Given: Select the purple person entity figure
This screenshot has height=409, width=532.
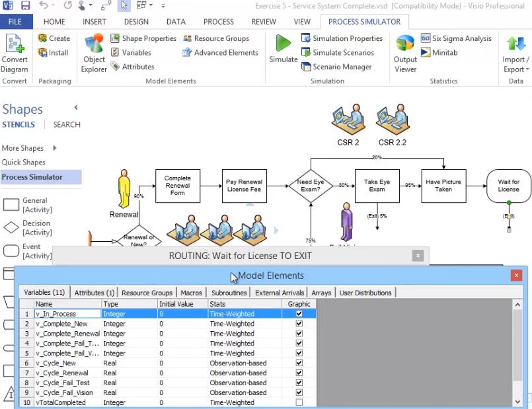Looking at the screenshot, I should pos(346,222).
